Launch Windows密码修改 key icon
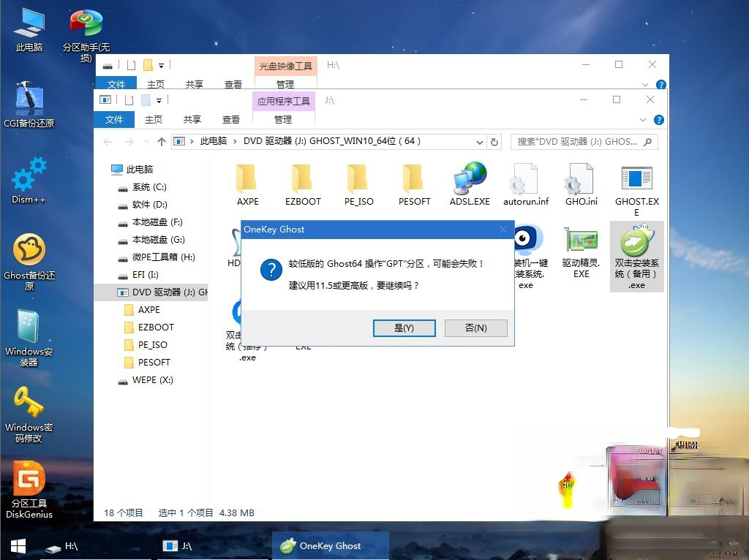The height and width of the screenshot is (560, 749). [29, 415]
